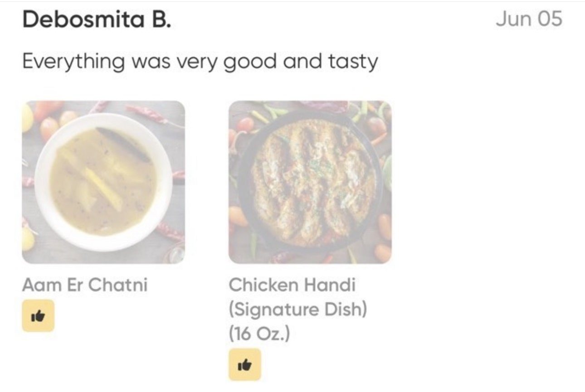Select reviewer name Debosmita B.
Viewport: 585px width, 392px height.
coord(96,19)
